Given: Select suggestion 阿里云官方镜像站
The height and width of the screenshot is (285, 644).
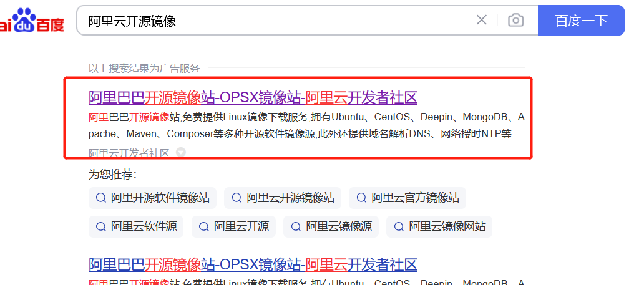Looking at the screenshot, I should click(x=407, y=198).
